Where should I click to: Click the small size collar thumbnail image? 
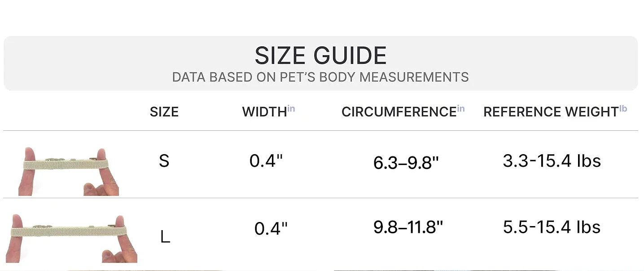coord(69,171)
